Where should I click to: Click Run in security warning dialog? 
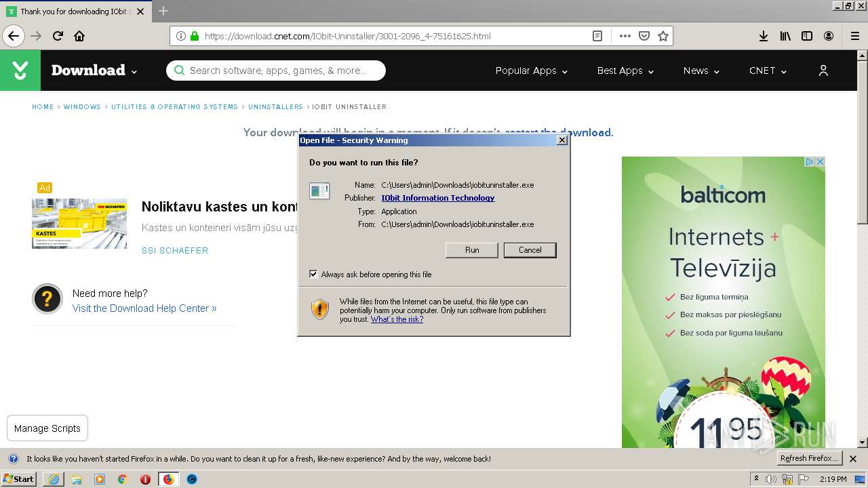[472, 250]
